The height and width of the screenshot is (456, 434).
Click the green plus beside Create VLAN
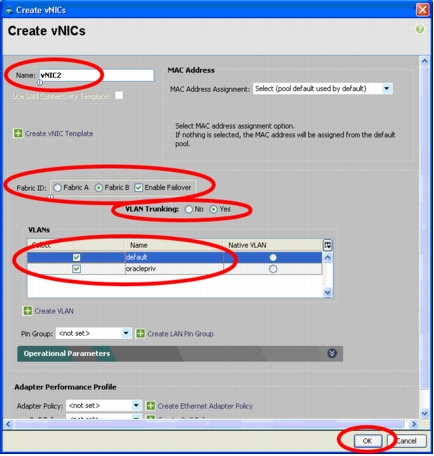28,311
